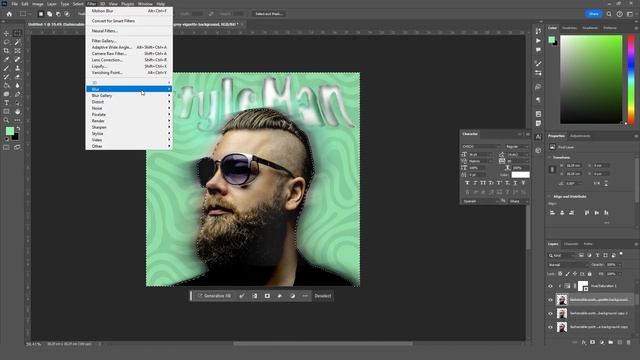This screenshot has height=360, width=640.
Task: Open the layer blend mode dropdown
Action: (x=569, y=265)
